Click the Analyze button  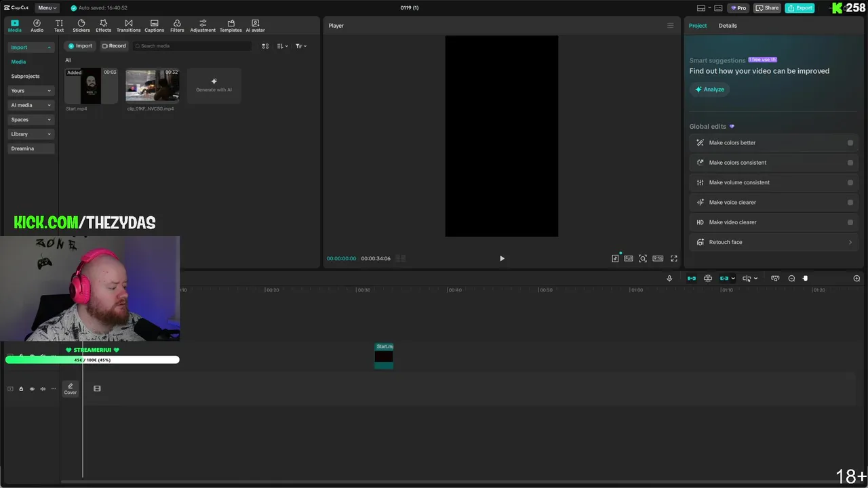point(709,89)
